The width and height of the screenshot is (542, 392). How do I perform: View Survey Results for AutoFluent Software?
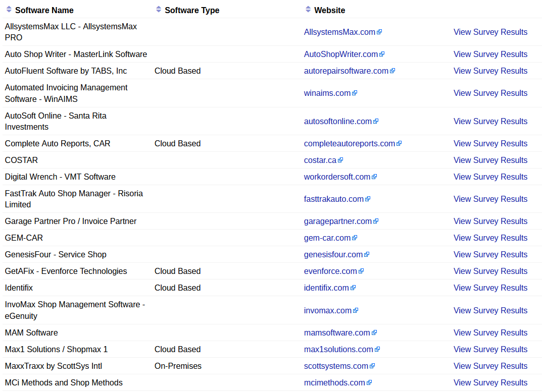[x=490, y=71]
